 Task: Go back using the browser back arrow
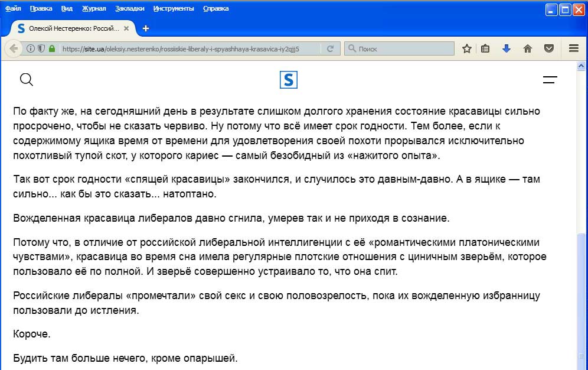(14, 49)
